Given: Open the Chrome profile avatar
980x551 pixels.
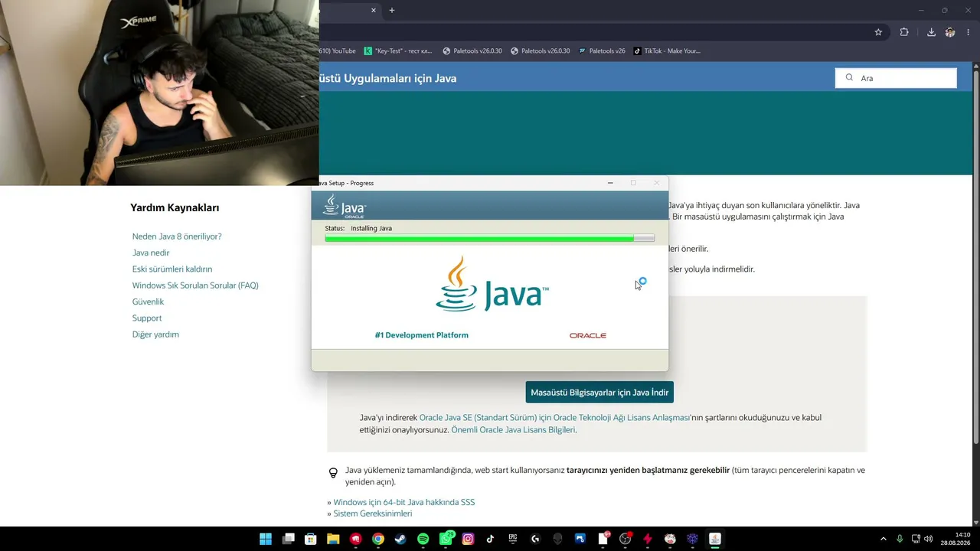Looking at the screenshot, I should click(950, 32).
